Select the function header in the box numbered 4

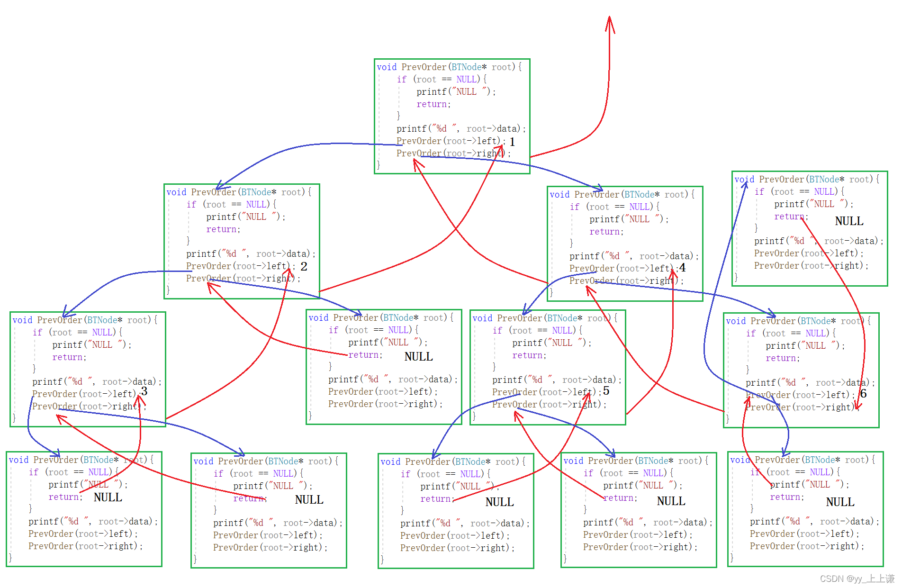(622, 195)
